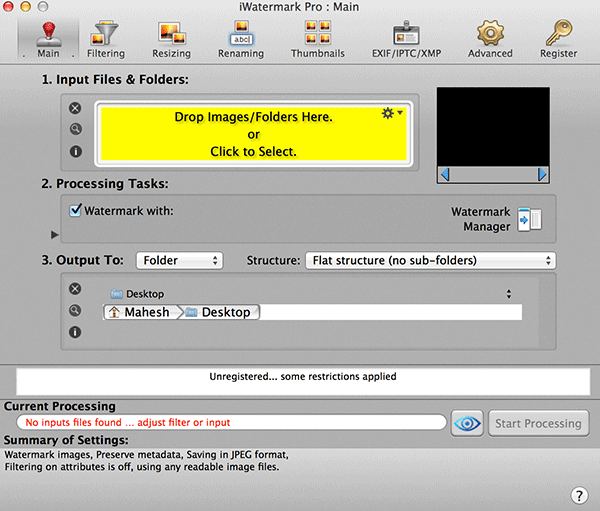Select Mahesh in the output path

pyautogui.click(x=141, y=312)
